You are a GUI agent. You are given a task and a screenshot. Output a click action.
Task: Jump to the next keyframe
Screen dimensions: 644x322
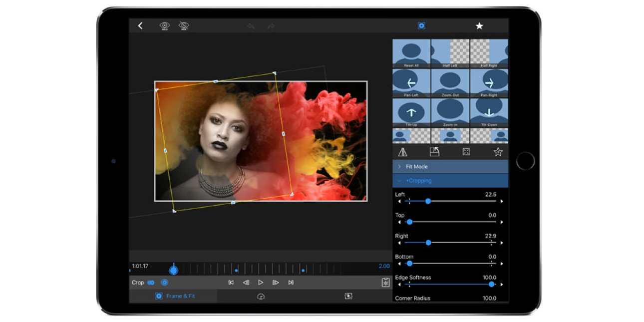tap(291, 283)
